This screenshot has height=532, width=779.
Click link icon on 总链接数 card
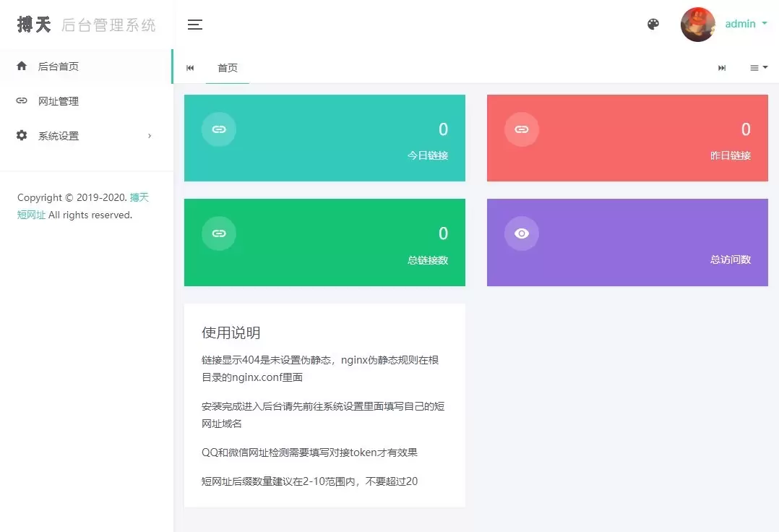pyautogui.click(x=218, y=233)
